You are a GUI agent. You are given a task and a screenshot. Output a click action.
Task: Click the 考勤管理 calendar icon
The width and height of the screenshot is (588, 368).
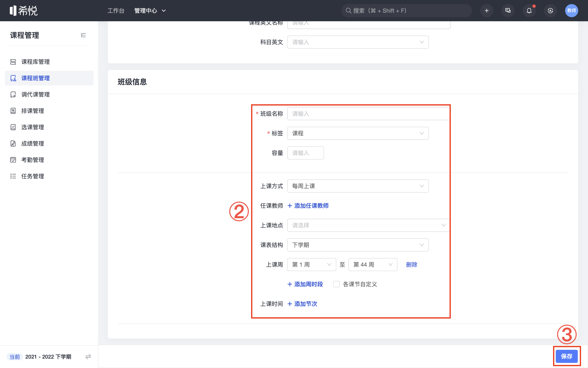coord(13,160)
